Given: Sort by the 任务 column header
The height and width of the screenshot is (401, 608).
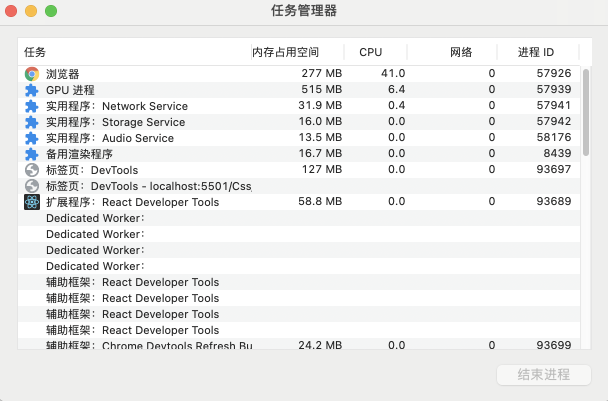Looking at the screenshot, I should coord(135,52).
